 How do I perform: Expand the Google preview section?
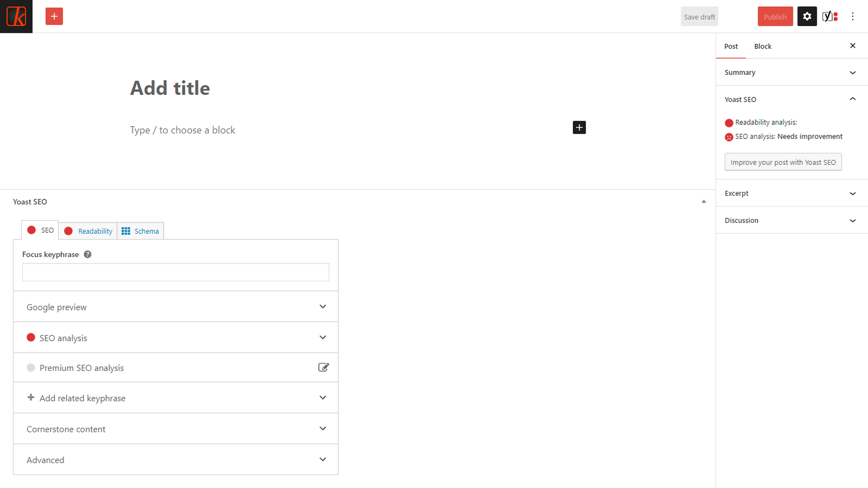click(176, 307)
